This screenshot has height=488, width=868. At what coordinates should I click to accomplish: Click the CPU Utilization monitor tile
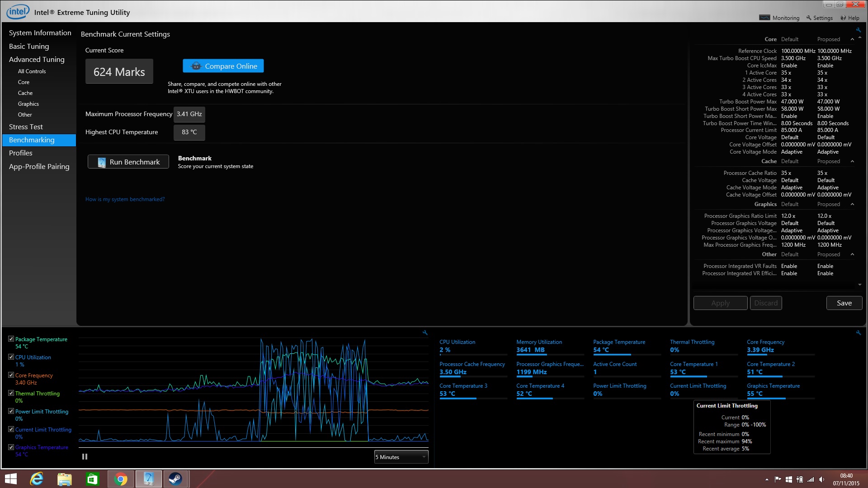pyautogui.click(x=473, y=347)
